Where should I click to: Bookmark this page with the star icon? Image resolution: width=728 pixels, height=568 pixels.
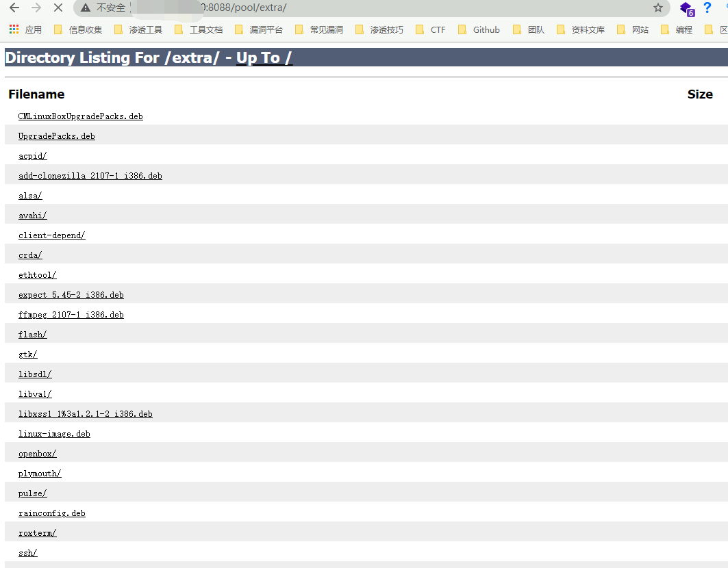657,8
